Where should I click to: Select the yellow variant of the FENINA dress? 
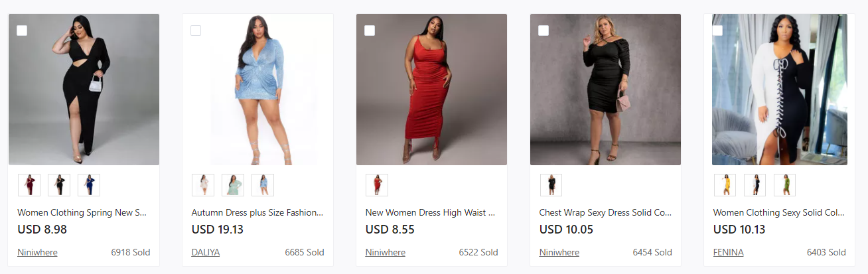click(x=725, y=185)
